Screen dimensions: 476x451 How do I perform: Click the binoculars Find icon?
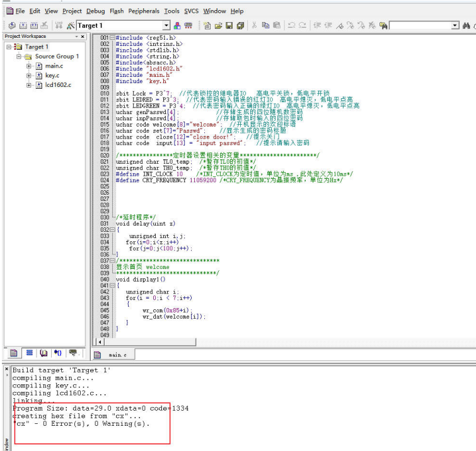pos(467,25)
